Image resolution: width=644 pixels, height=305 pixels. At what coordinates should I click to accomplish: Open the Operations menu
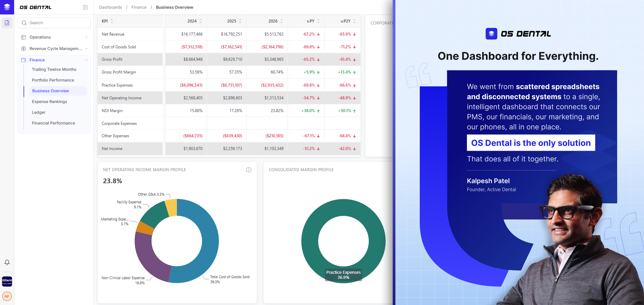40,37
